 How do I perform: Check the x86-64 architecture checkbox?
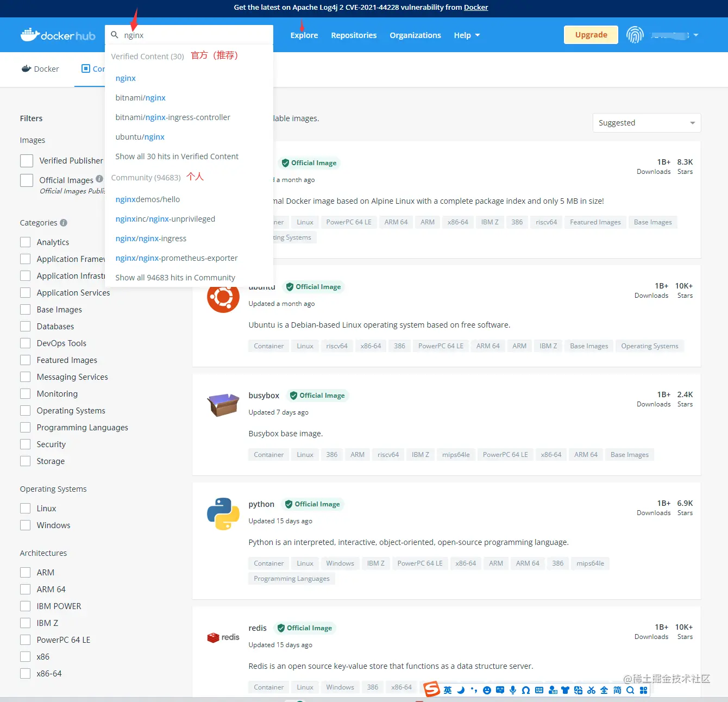coord(25,673)
